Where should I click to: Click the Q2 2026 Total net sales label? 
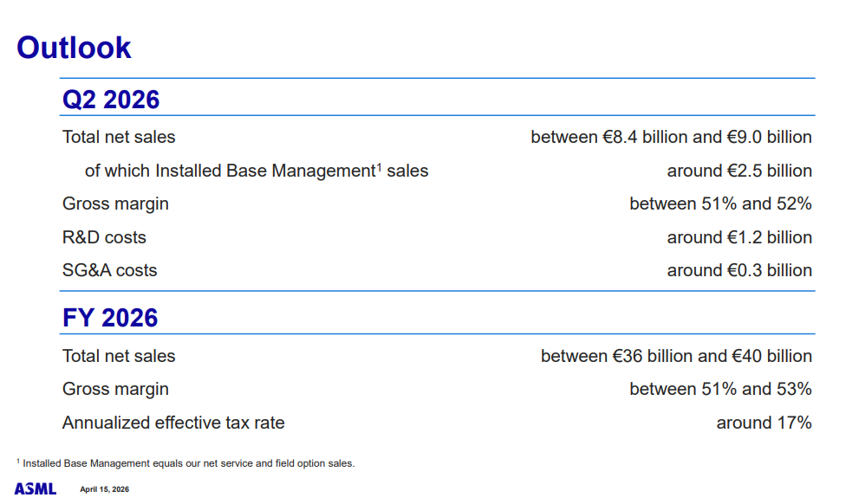(119, 137)
